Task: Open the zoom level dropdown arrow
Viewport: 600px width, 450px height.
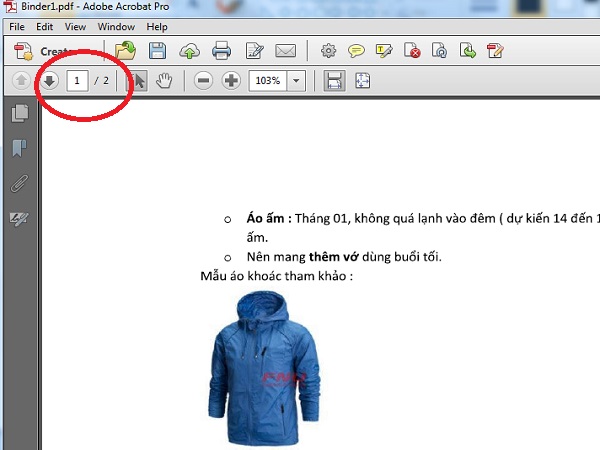Action: pos(296,81)
